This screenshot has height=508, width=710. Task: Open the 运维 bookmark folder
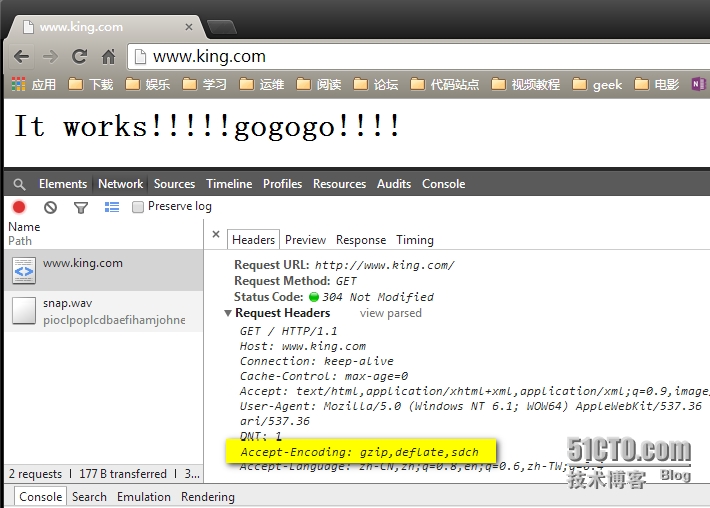[261, 84]
